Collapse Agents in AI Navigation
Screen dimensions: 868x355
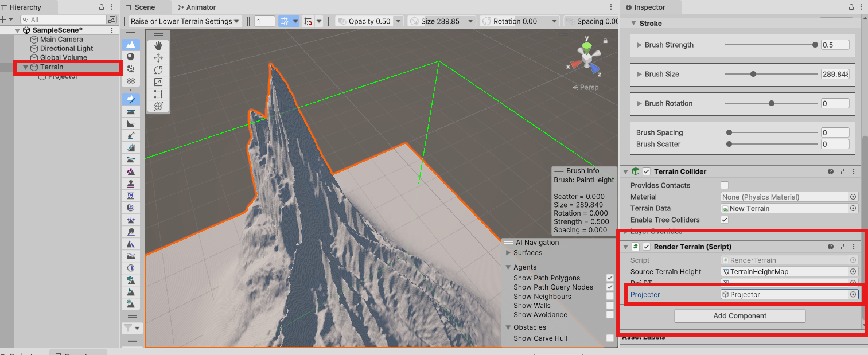click(508, 267)
